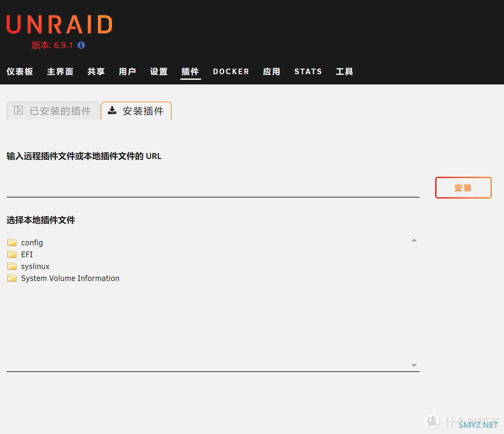Image resolution: width=504 pixels, height=434 pixels.
Task: Open the EFI folder icon
Action: pos(12,254)
